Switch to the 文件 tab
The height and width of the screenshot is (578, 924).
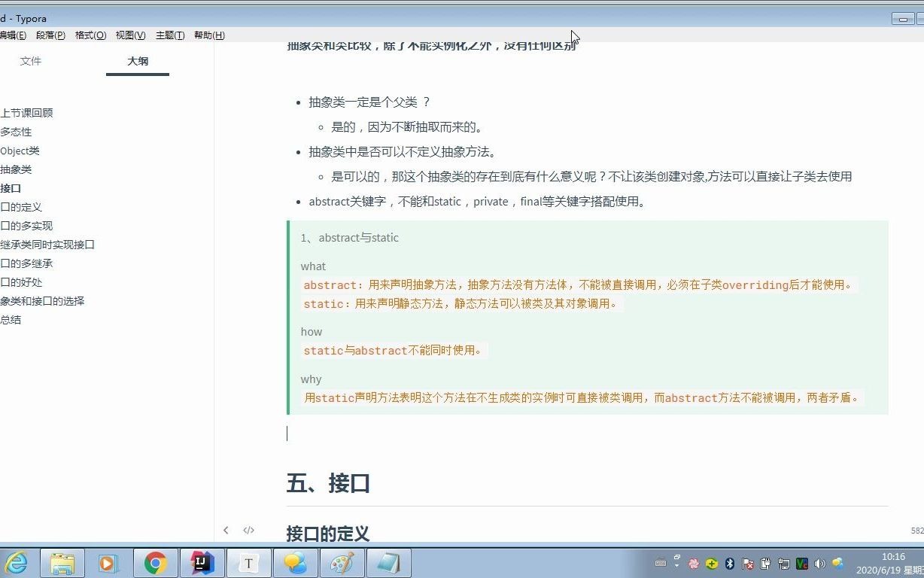point(31,61)
